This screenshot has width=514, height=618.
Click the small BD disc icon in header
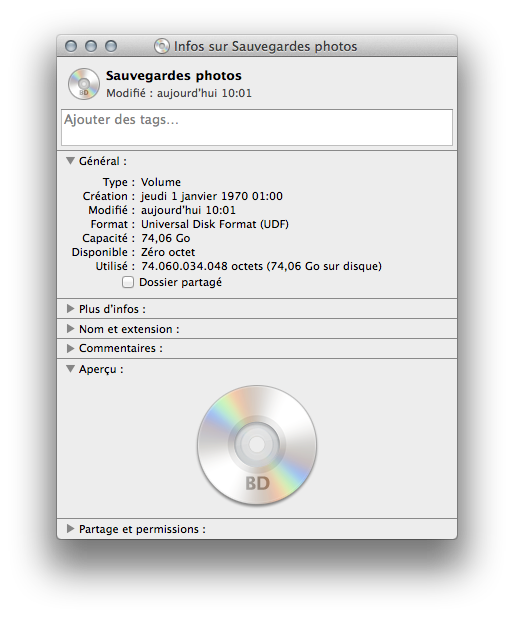(x=84, y=84)
